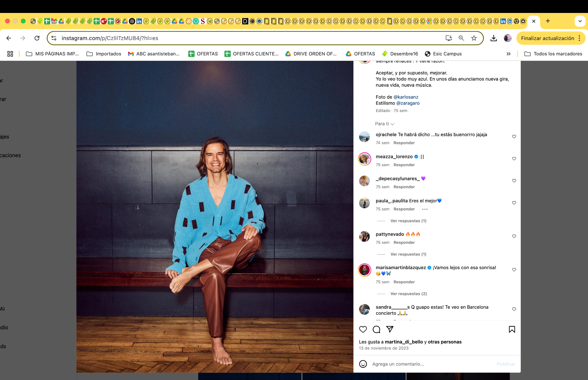
Task: Like the post with heart icon
Action: pos(363,329)
